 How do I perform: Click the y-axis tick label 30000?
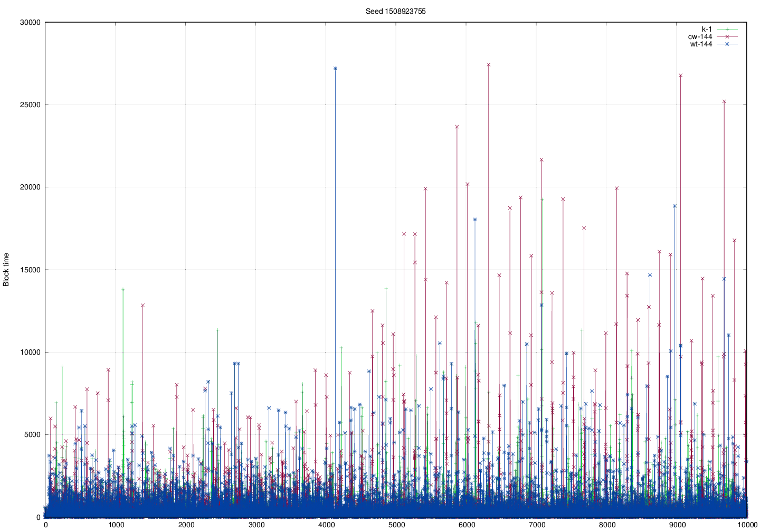[x=30, y=22]
